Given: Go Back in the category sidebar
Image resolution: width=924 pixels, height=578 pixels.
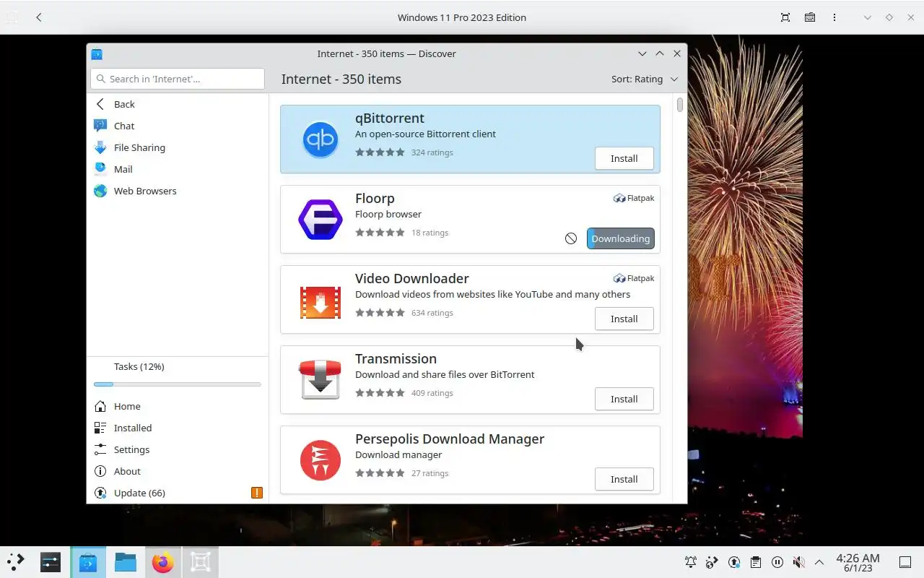Looking at the screenshot, I should click(x=178, y=104).
